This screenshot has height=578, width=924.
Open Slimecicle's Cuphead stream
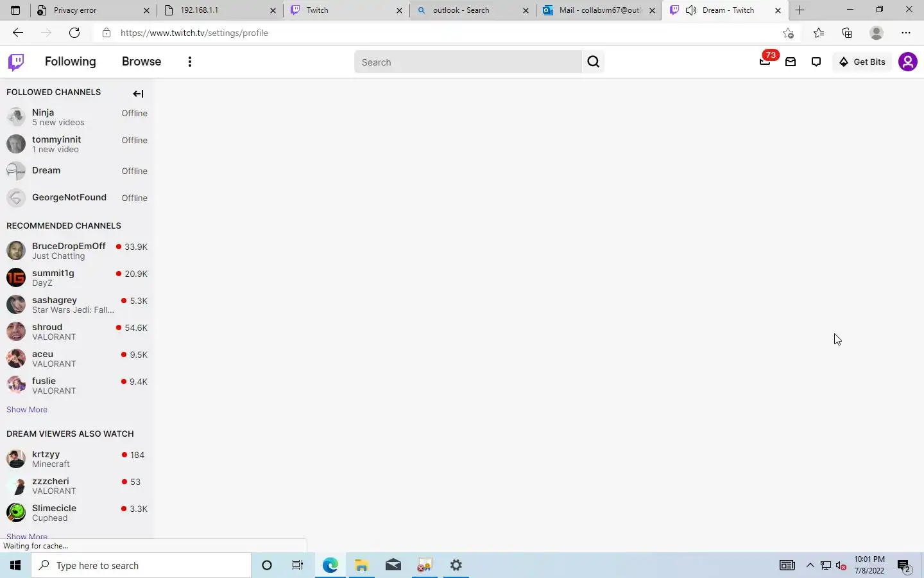(77, 512)
